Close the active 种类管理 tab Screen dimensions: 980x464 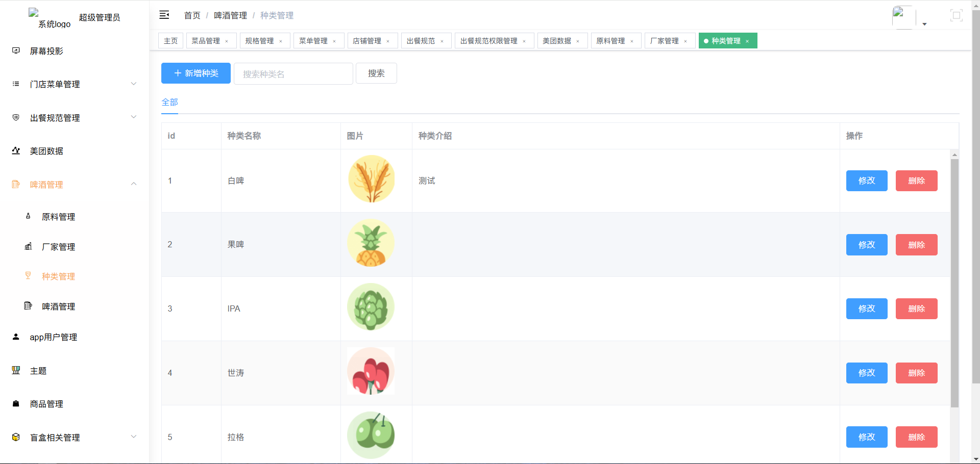pos(747,41)
